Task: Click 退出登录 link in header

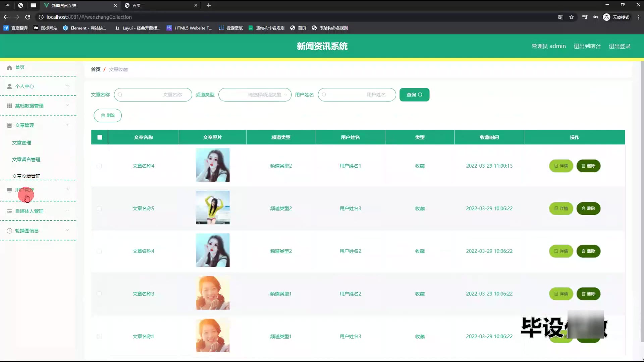Action: pyautogui.click(x=620, y=46)
